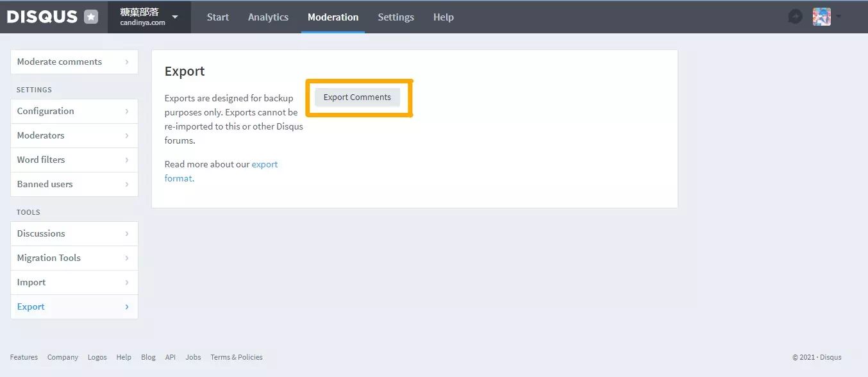Viewport: 868px width, 377px height.
Task: Switch to the Settings tab
Action: 396,17
